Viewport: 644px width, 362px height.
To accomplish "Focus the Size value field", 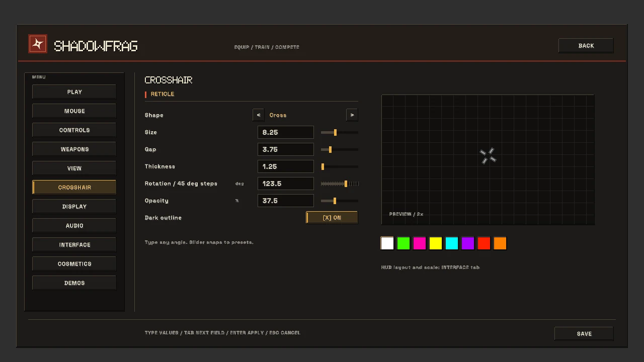I will click(x=286, y=132).
